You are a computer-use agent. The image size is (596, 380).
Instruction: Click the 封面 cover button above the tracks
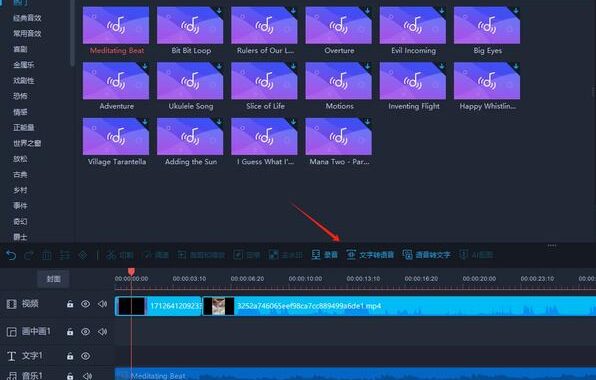(53, 279)
